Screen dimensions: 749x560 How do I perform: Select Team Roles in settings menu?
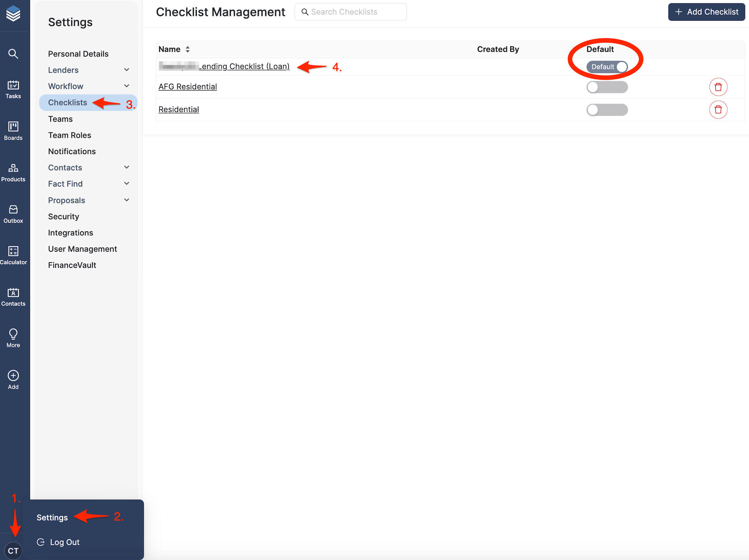tap(69, 135)
